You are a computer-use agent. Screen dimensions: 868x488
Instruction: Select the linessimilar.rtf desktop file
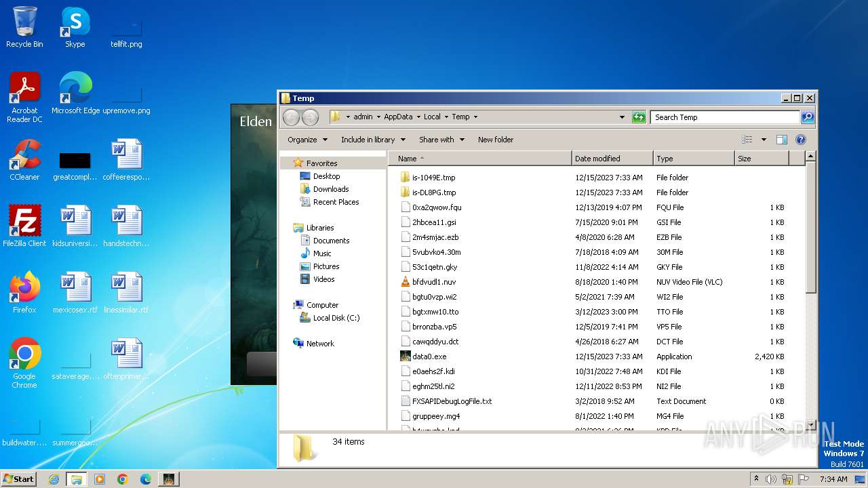tap(126, 293)
